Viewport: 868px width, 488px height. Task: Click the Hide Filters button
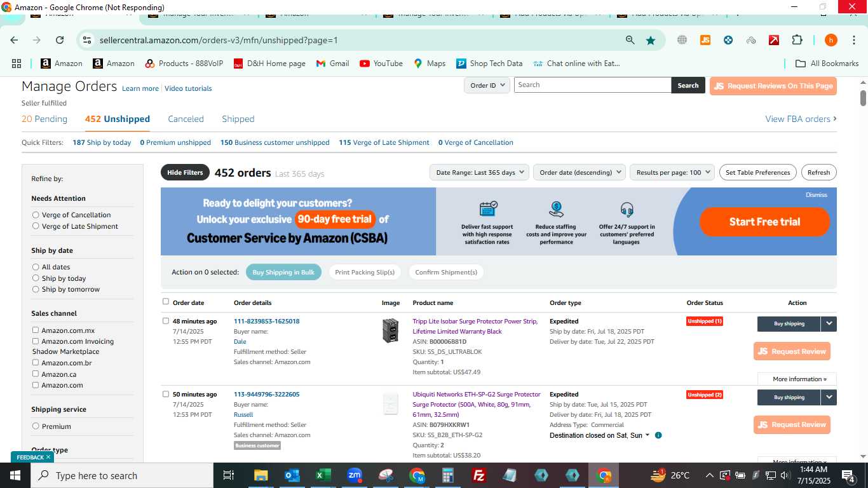185,172
